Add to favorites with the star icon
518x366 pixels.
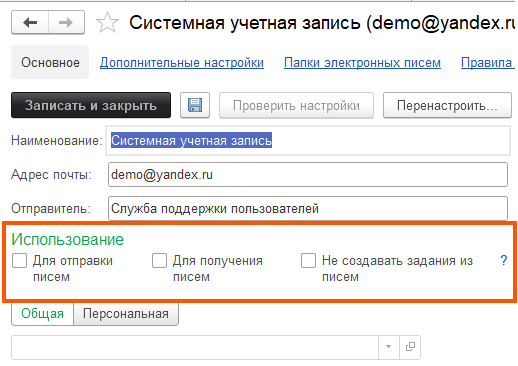pos(107,23)
